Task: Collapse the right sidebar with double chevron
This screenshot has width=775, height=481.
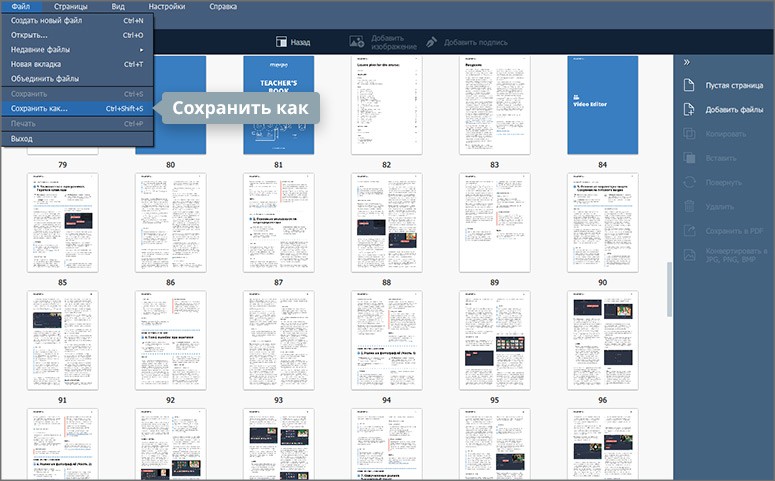Action: (687, 62)
